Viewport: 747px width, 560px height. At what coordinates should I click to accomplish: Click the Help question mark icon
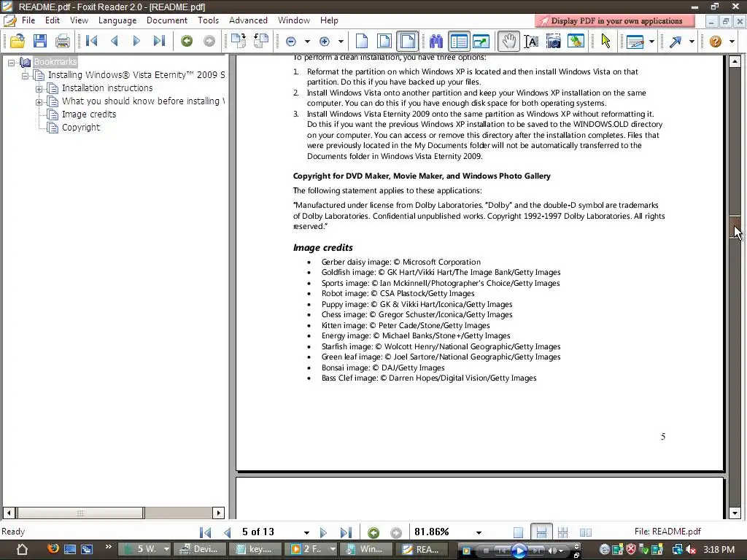click(716, 42)
